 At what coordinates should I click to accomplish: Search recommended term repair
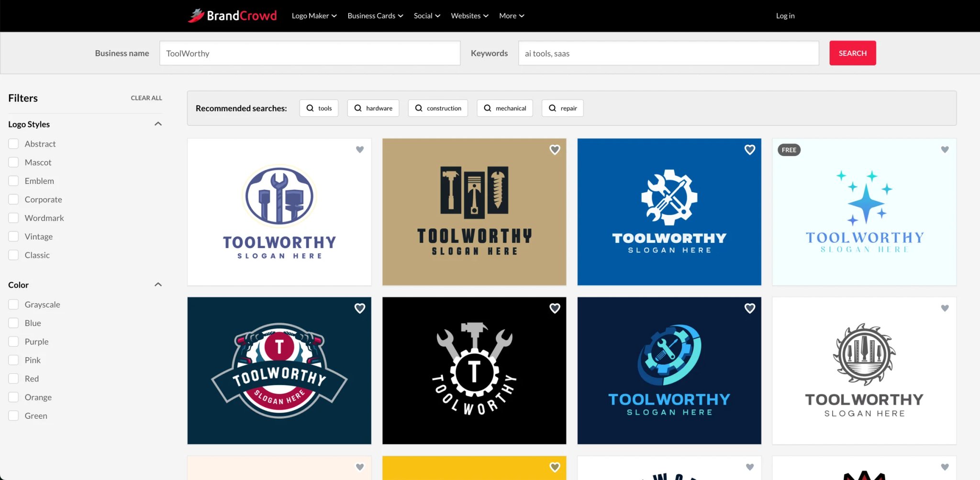click(562, 108)
